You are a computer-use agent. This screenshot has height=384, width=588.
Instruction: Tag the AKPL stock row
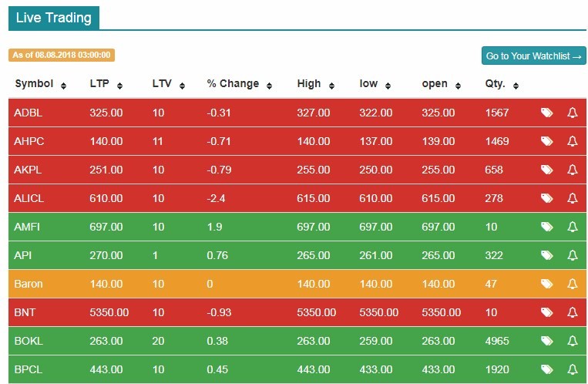pos(546,170)
